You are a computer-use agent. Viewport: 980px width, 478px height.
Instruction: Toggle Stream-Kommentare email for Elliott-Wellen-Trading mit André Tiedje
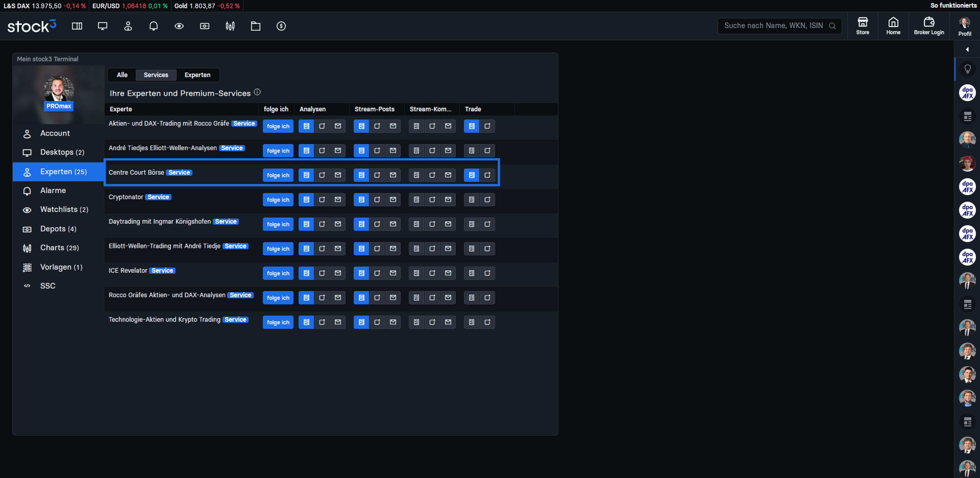pyautogui.click(x=448, y=248)
